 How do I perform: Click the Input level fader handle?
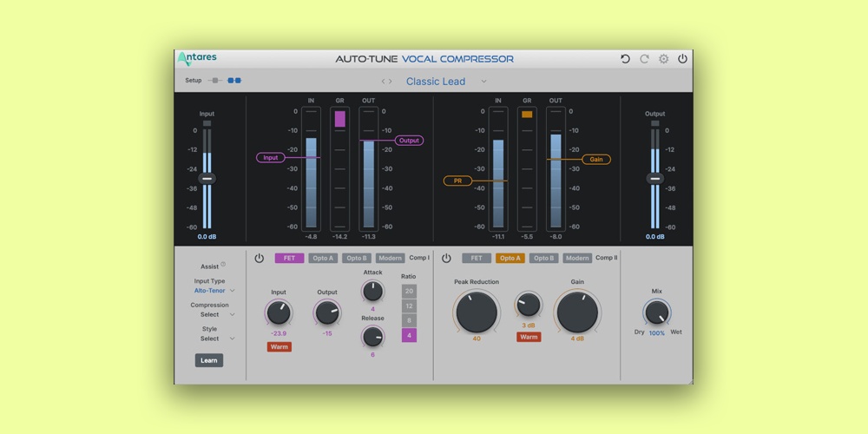pos(207,179)
